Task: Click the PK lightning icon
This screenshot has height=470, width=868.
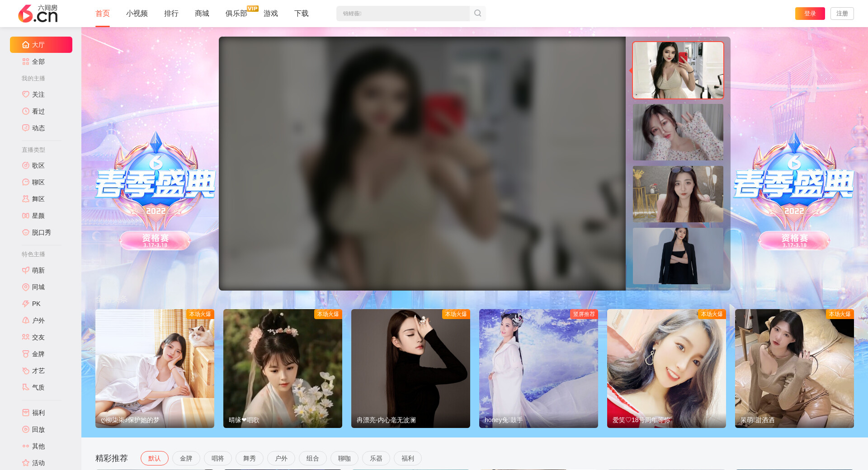Action: [26, 304]
